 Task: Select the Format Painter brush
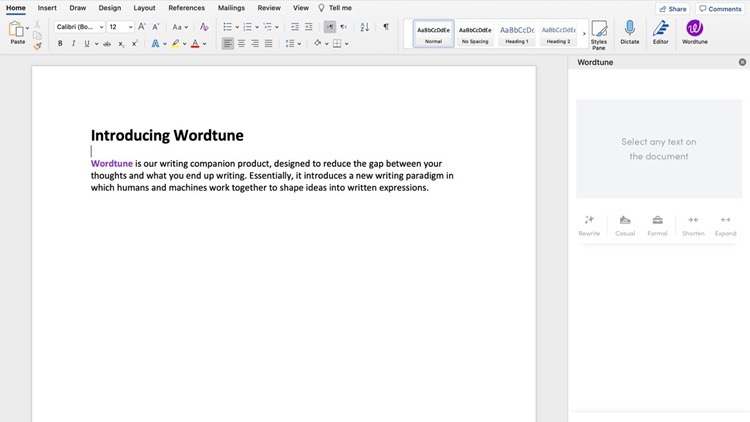pos(37,46)
